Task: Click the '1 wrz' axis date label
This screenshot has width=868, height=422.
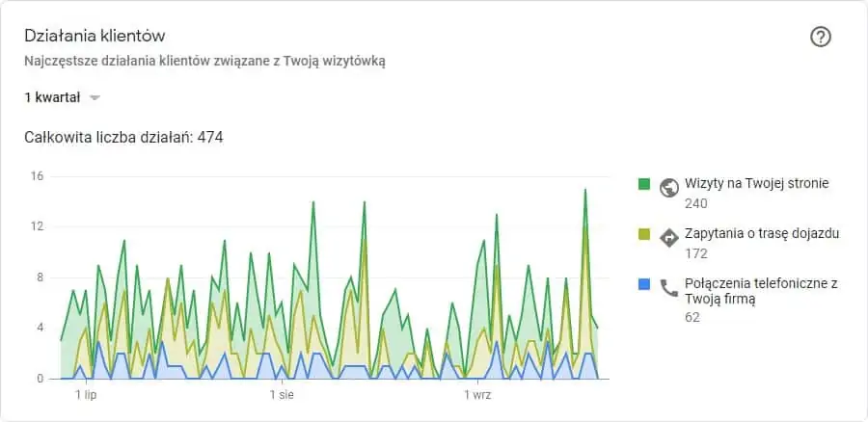Action: click(x=477, y=395)
